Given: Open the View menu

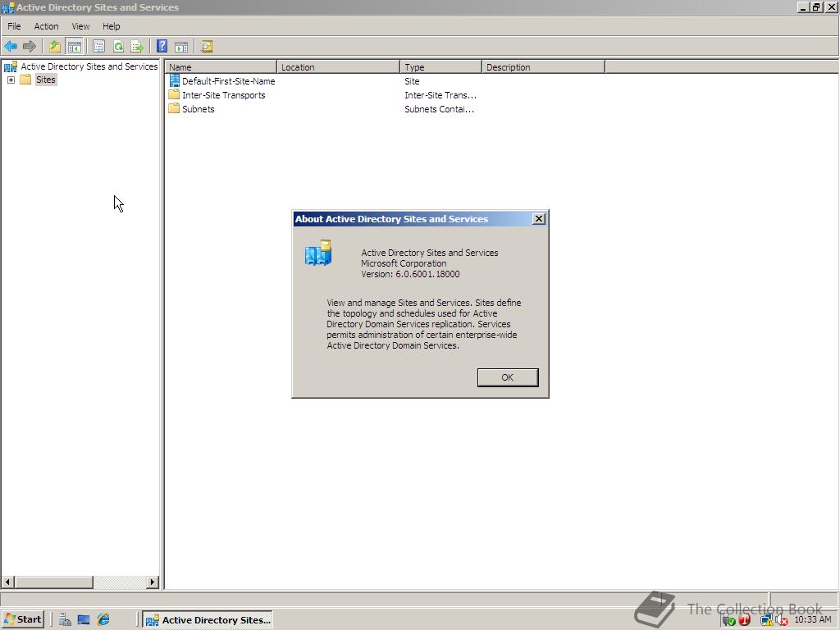Looking at the screenshot, I should click(x=81, y=26).
